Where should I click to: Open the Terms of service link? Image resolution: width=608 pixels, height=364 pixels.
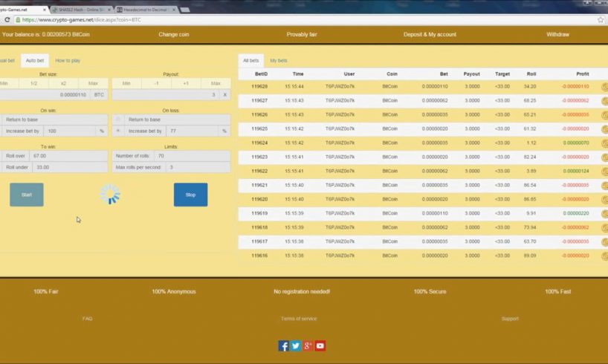pyautogui.click(x=299, y=319)
